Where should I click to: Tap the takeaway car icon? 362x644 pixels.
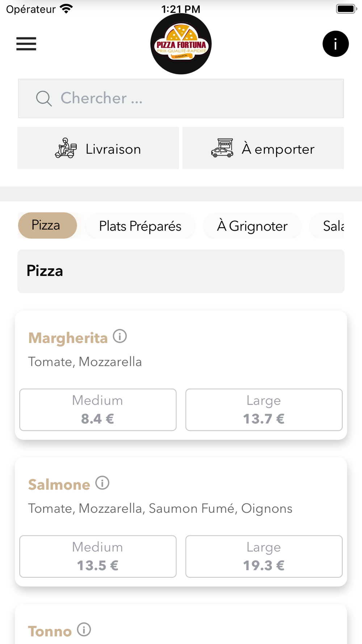[222, 148]
